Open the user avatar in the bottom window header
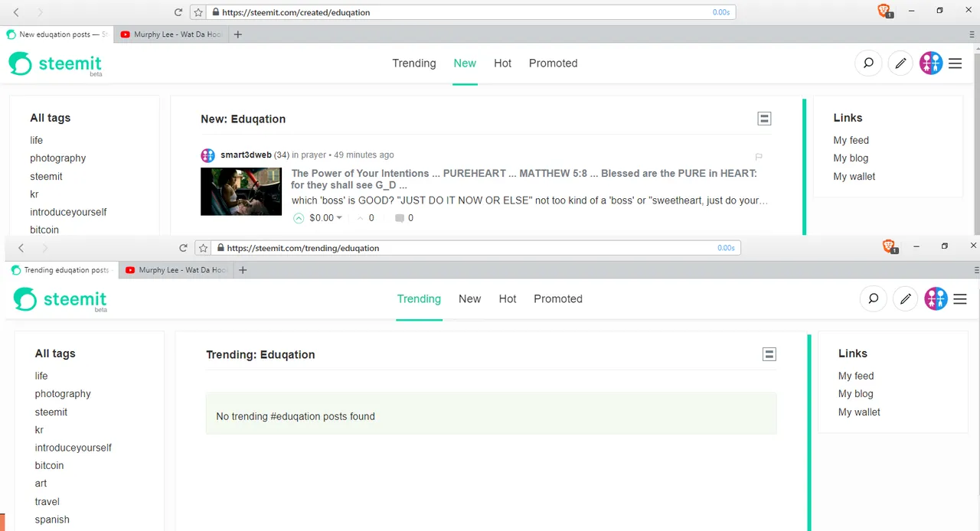 936,299
